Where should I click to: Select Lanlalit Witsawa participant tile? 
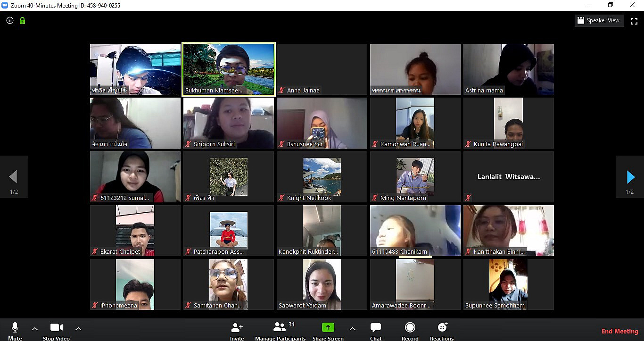(x=508, y=177)
